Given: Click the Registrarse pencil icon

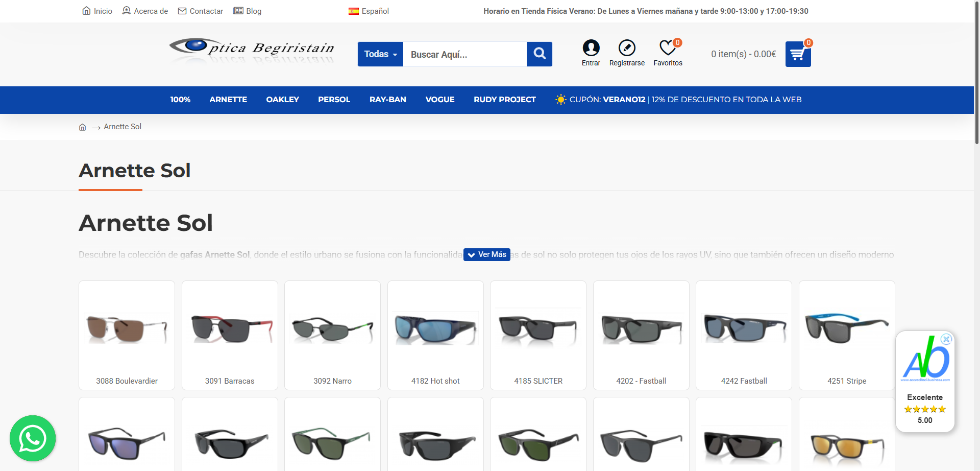Looking at the screenshot, I should pos(627,48).
